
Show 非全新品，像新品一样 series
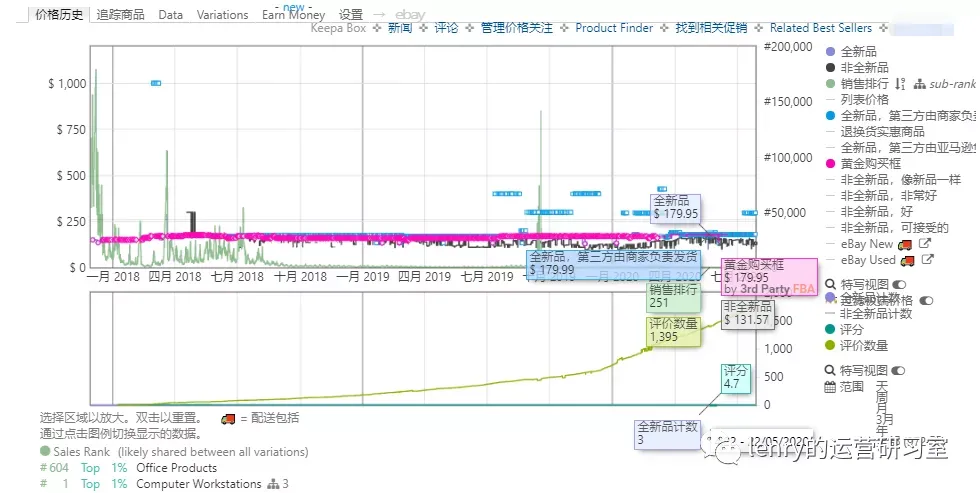point(901,180)
